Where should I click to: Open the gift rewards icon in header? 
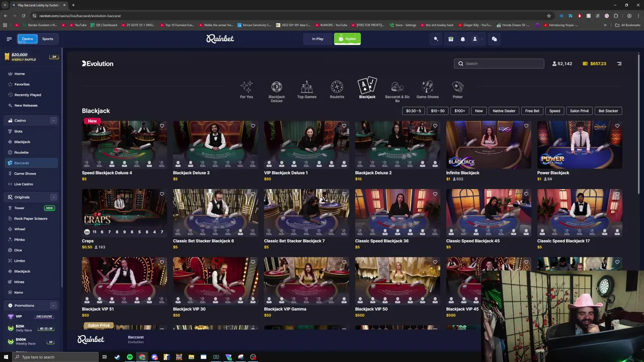click(451, 39)
